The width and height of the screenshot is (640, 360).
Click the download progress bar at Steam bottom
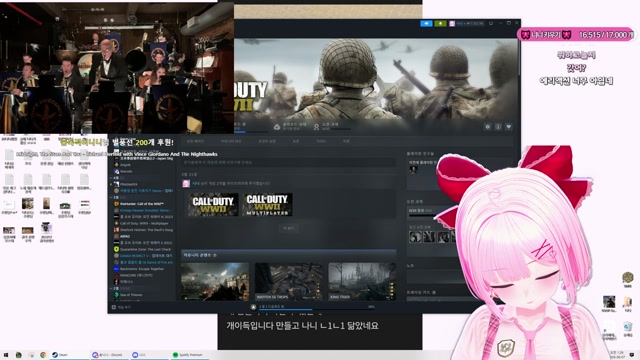click(316, 309)
